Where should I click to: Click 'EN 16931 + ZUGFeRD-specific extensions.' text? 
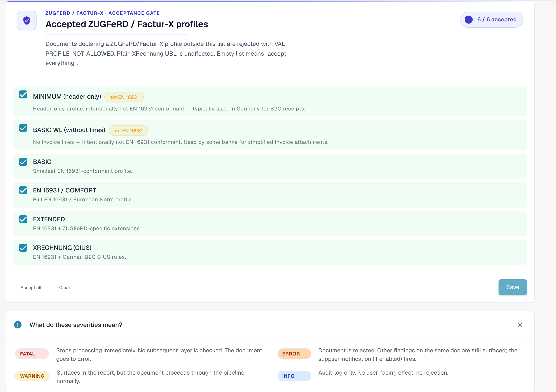coord(87,228)
